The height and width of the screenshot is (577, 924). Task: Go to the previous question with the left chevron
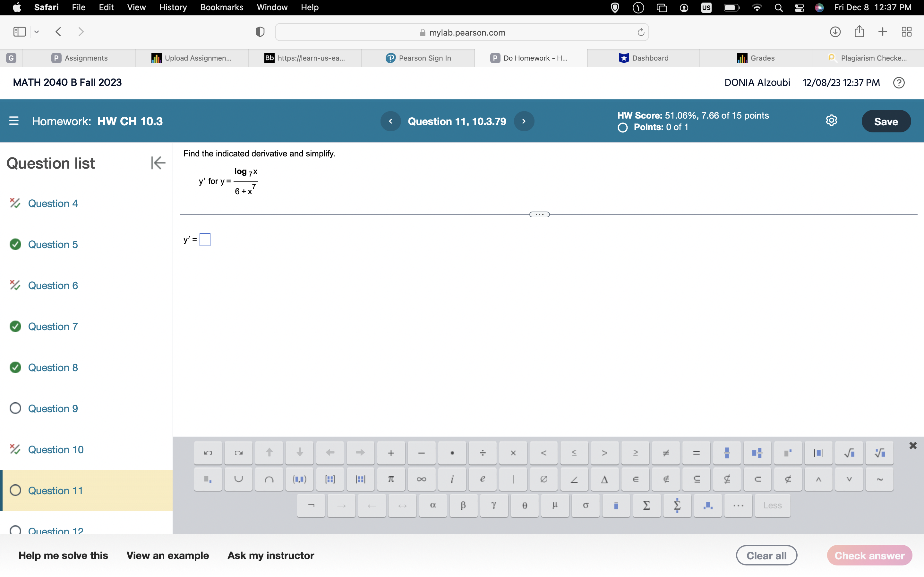pyautogui.click(x=390, y=121)
